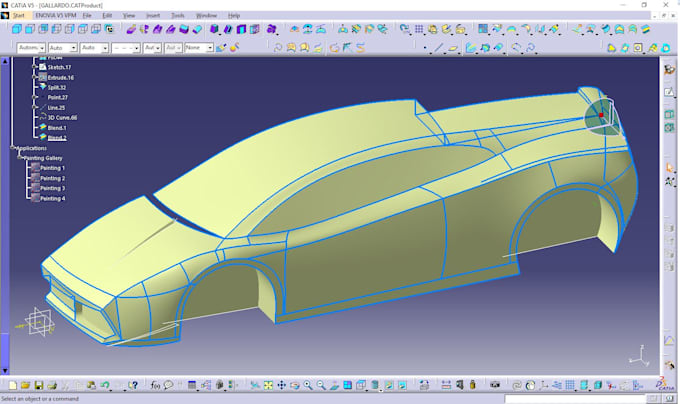Open a file using the folder icon
Screen dimensions: 680x404
coord(25,385)
